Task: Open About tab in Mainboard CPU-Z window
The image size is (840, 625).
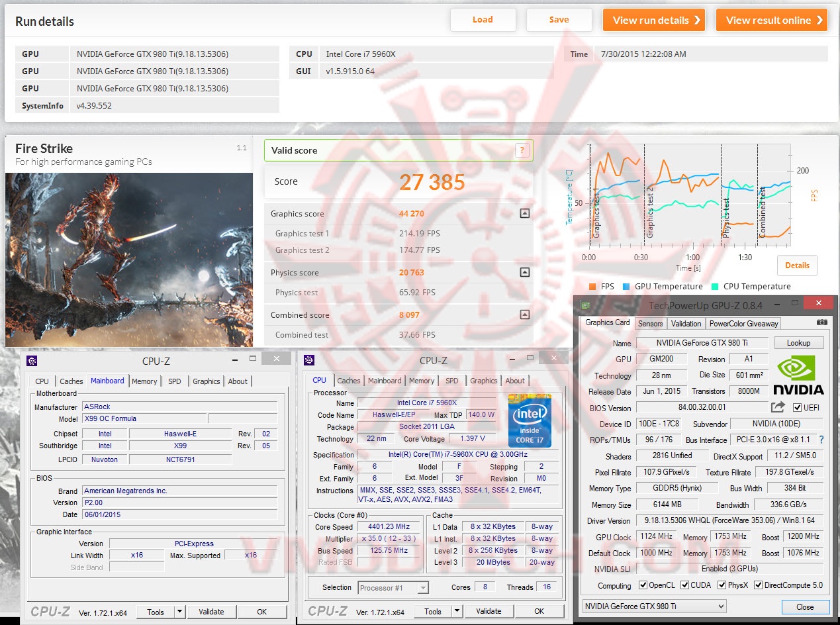Action: coord(238,381)
